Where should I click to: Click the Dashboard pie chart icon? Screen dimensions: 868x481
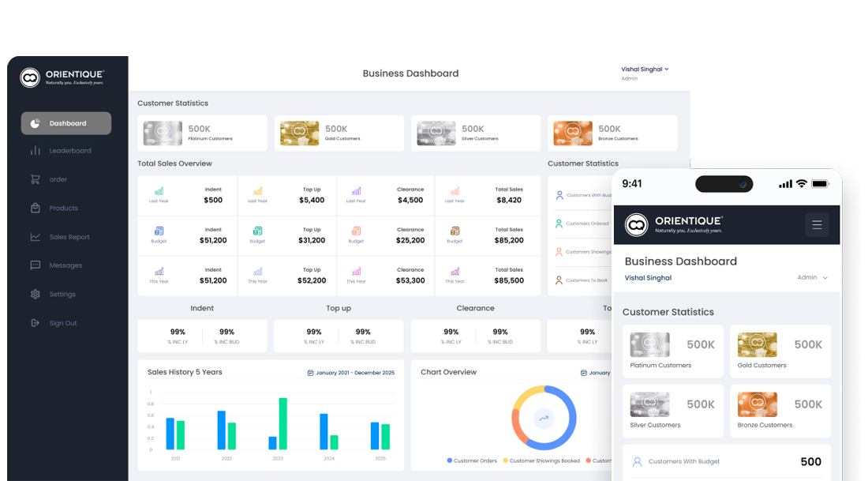[x=35, y=123]
